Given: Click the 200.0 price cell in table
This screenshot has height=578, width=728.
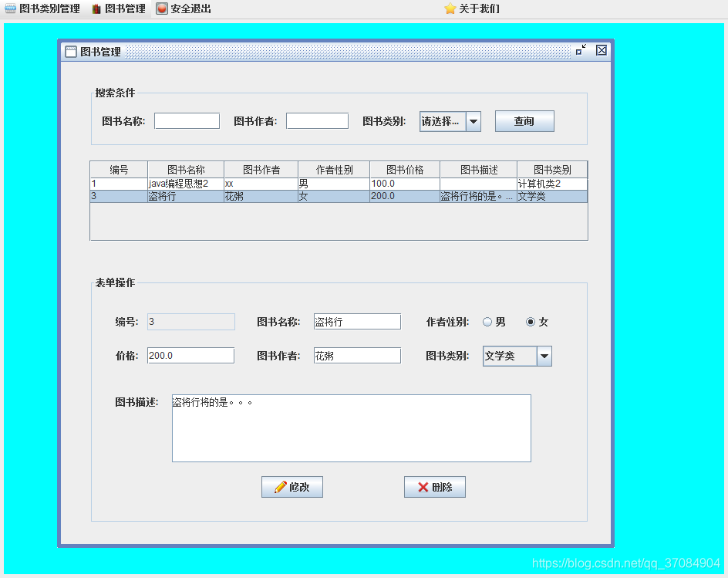Looking at the screenshot, I should [x=405, y=197].
